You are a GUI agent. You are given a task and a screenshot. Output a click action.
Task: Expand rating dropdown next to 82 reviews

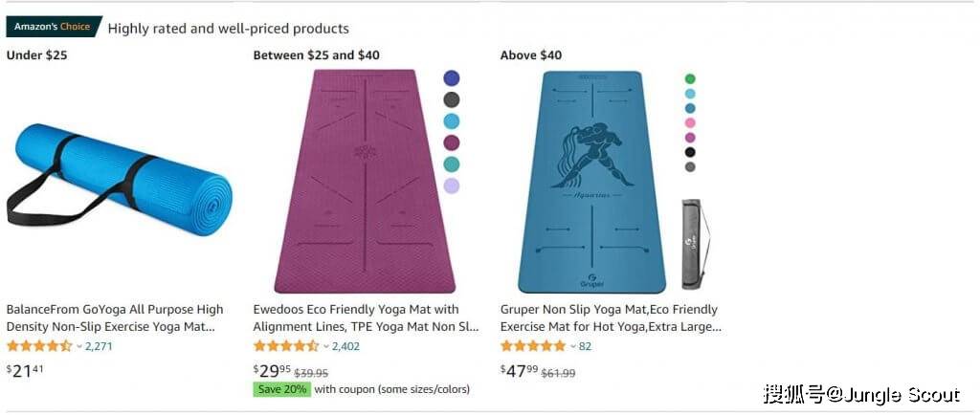click(573, 346)
